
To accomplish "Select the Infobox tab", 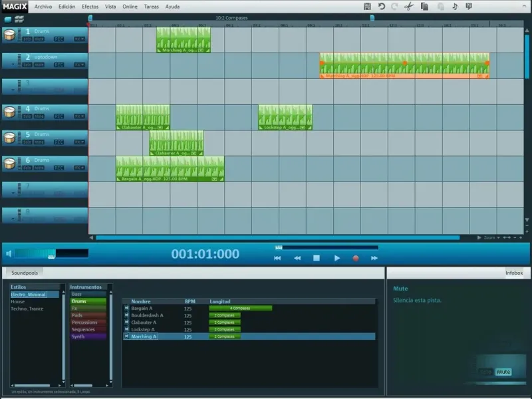I will (x=514, y=273).
